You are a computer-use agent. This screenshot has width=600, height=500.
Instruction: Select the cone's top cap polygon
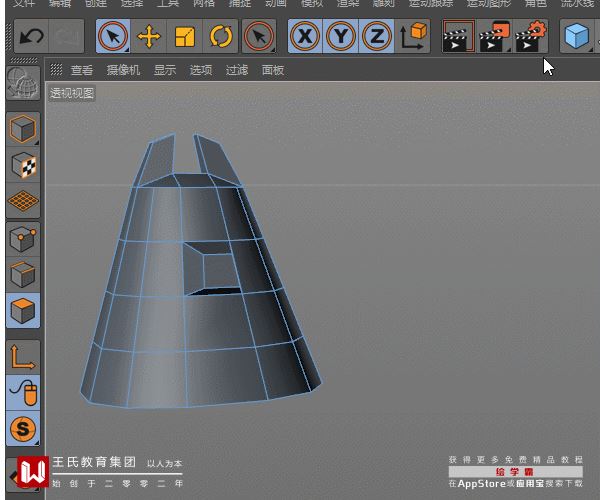point(191,181)
